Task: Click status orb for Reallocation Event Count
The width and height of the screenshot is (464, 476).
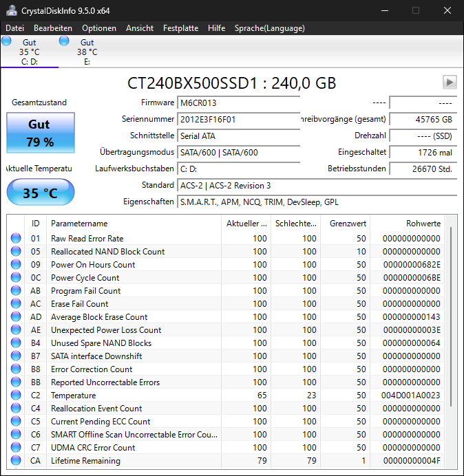Action: tap(16, 408)
